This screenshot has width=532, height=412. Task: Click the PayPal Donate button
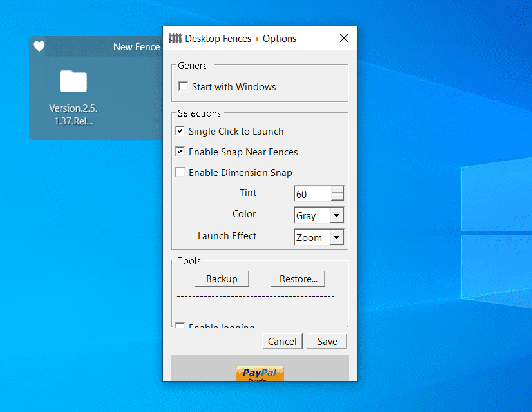[x=260, y=373]
